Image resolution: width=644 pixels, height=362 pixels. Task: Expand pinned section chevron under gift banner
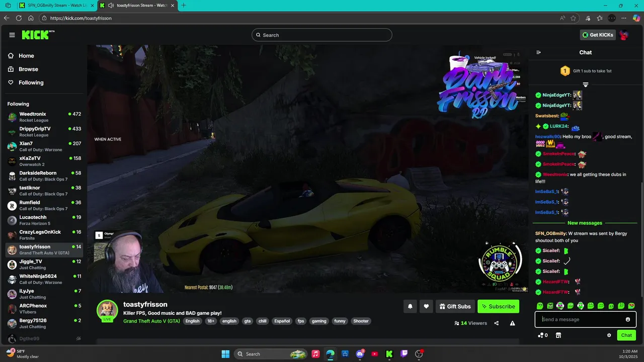point(586,84)
